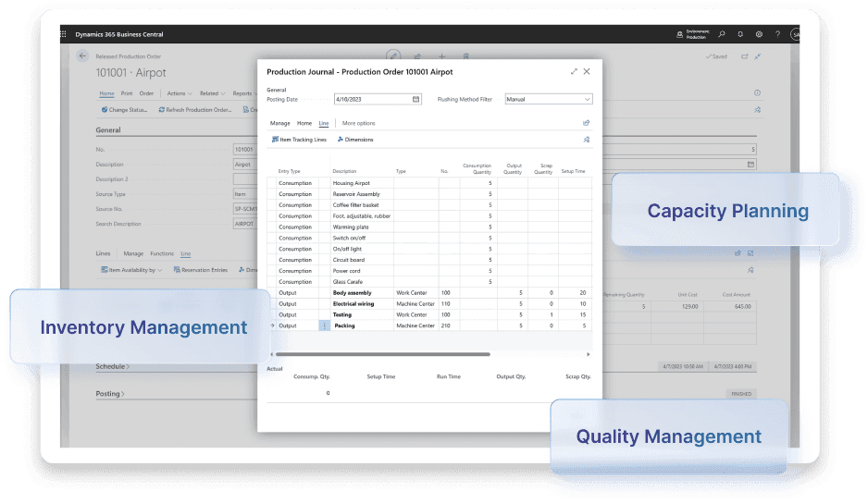868x503 pixels.
Task: Click the help question mark icon
Action: pos(777,34)
